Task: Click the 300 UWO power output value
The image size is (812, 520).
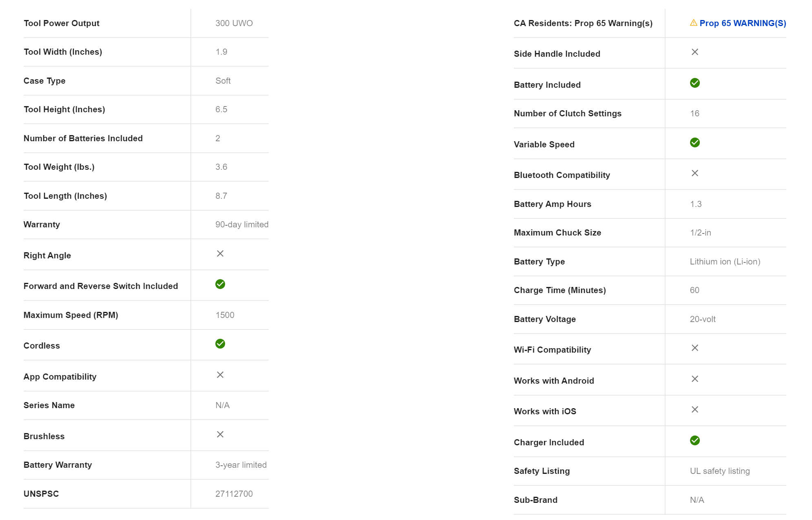Action: [x=234, y=23]
